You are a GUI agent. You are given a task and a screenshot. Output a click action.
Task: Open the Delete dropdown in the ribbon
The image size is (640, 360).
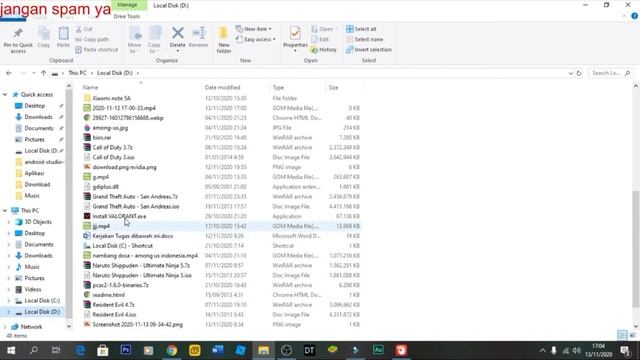click(178, 51)
